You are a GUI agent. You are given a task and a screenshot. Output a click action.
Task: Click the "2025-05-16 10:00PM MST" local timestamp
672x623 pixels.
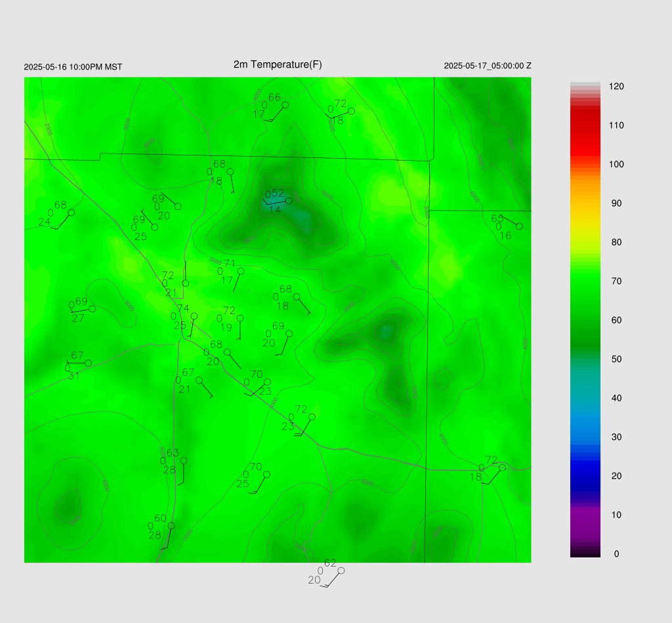coord(73,68)
